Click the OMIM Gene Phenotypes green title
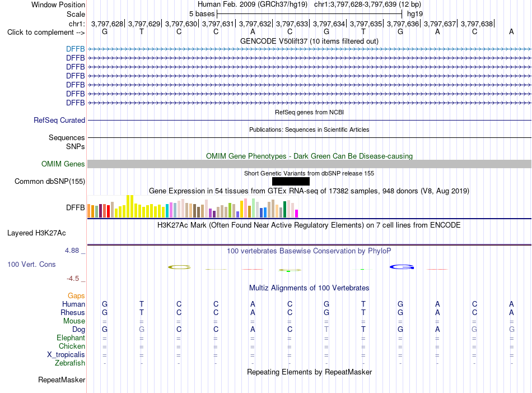This screenshot has height=393, width=532. click(309, 156)
